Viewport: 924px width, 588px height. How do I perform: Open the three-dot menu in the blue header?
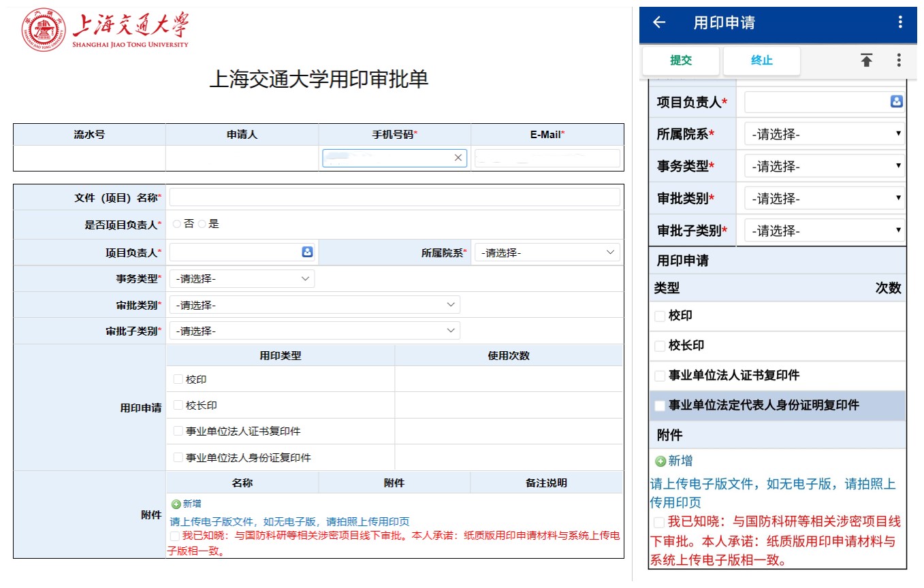(x=900, y=22)
